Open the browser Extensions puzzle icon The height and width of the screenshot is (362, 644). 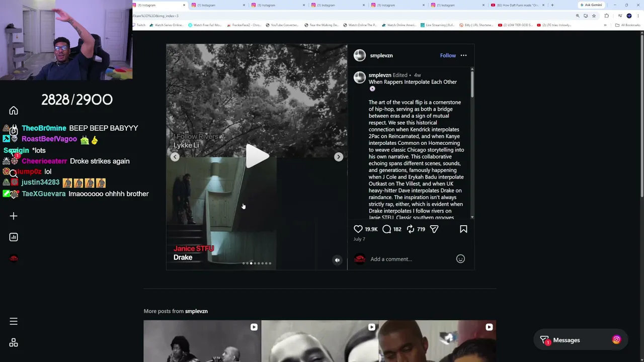click(606, 16)
